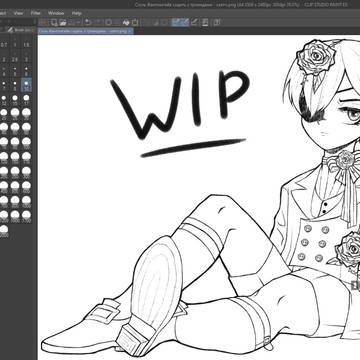Select brush size preset 50
This screenshot has width=360, height=360.
(15, 129)
